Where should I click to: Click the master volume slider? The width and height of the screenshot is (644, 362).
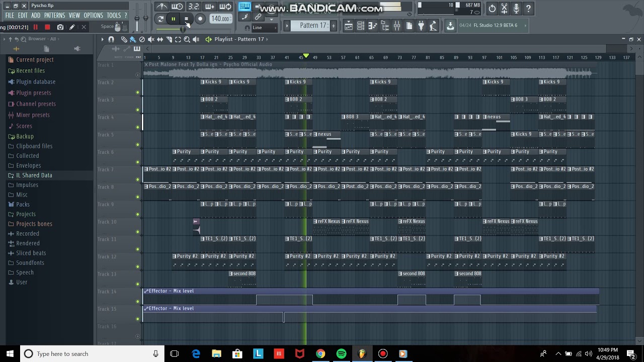click(137, 19)
